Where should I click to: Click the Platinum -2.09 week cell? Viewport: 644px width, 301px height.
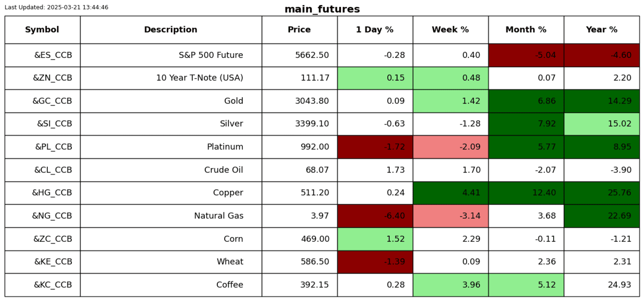pyautogui.click(x=450, y=147)
